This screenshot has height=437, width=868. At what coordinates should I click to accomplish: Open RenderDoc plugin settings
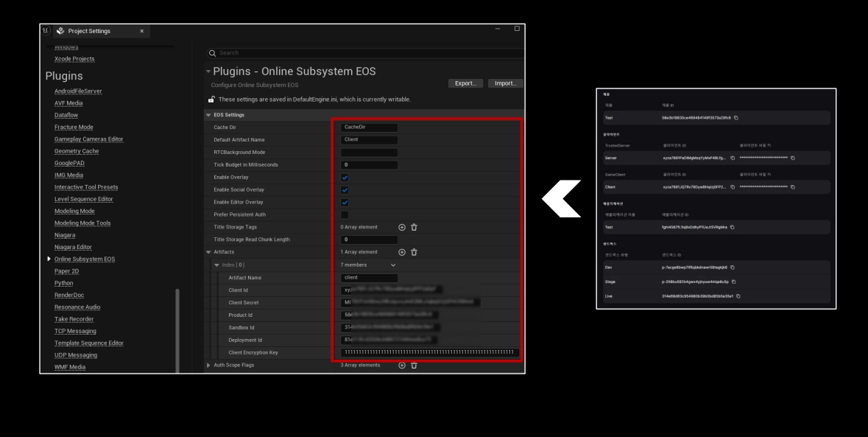(x=69, y=296)
